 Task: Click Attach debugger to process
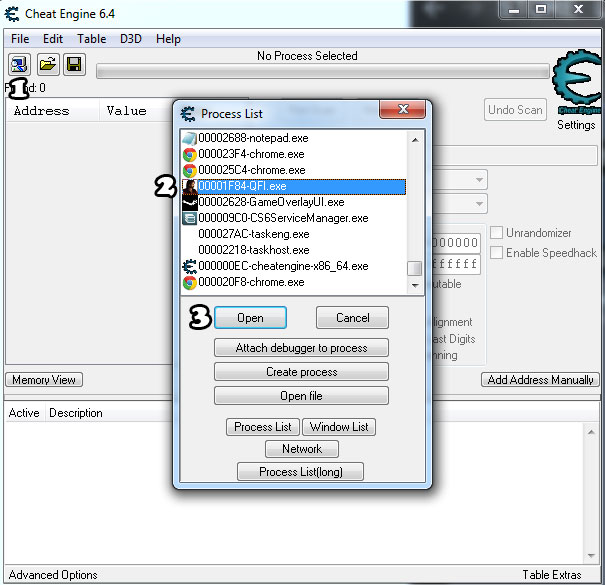(301, 348)
